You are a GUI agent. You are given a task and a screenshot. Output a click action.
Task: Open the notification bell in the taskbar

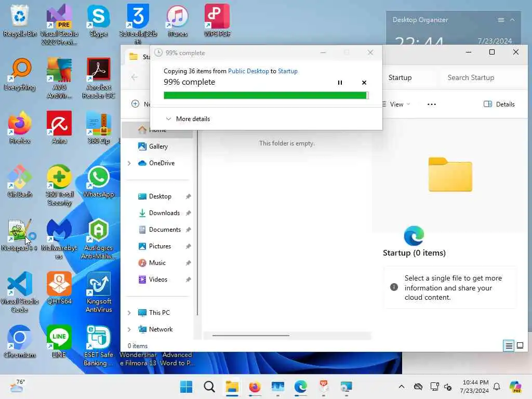click(497, 387)
